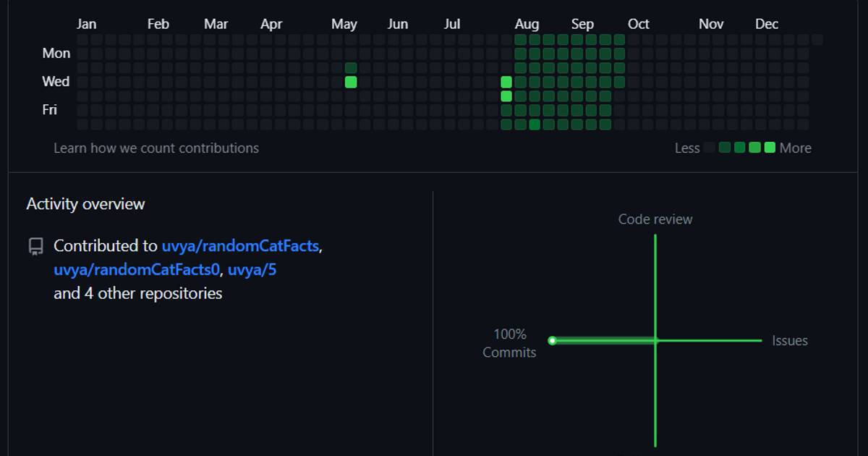Click the 'and 4 other repositories' text

tap(138, 294)
